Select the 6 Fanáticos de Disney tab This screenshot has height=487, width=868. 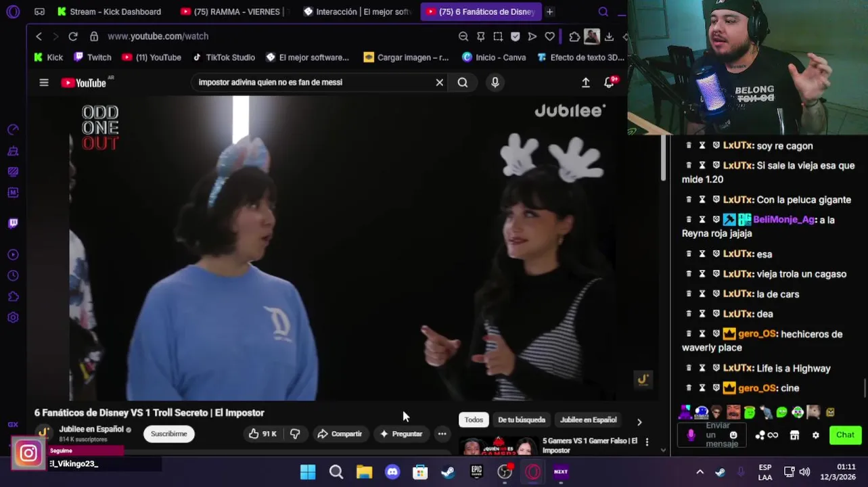480,11
